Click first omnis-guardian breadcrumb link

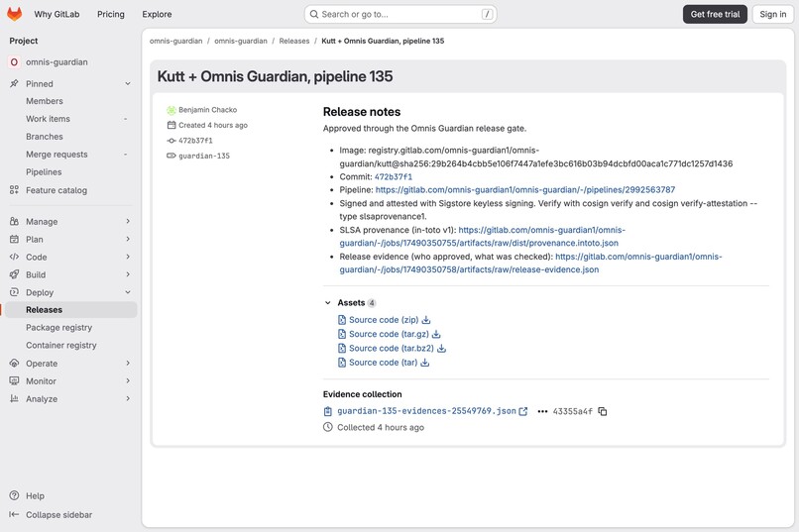175,41
